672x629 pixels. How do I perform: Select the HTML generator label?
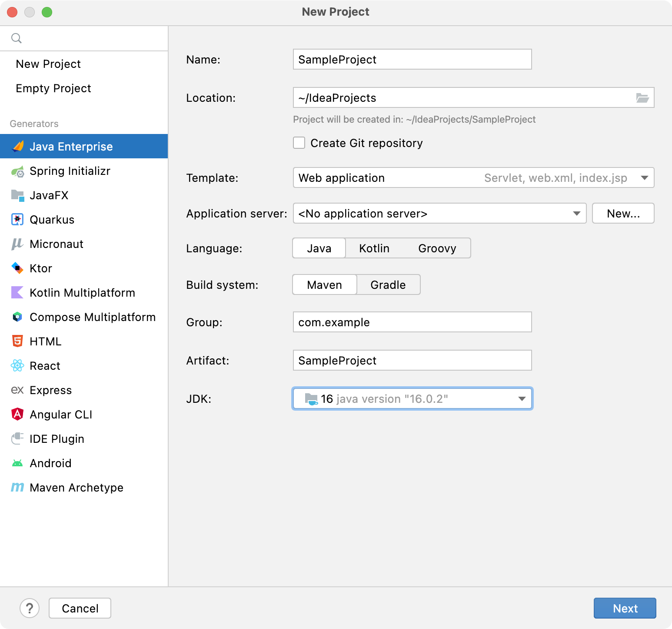pos(46,341)
